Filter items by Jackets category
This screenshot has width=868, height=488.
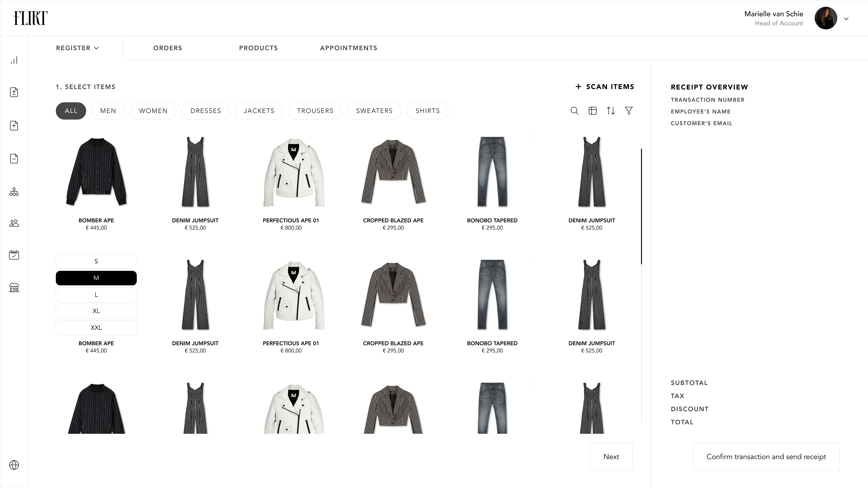coord(259,111)
